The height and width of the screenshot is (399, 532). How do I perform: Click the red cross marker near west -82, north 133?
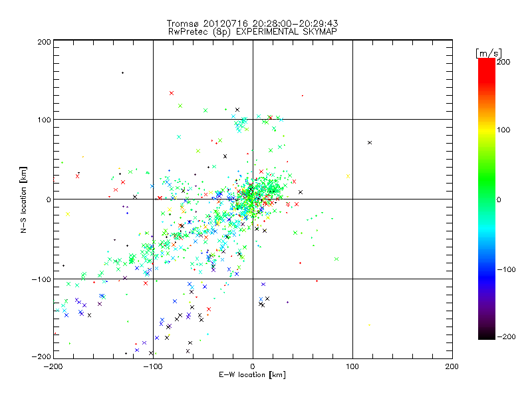tap(172, 93)
